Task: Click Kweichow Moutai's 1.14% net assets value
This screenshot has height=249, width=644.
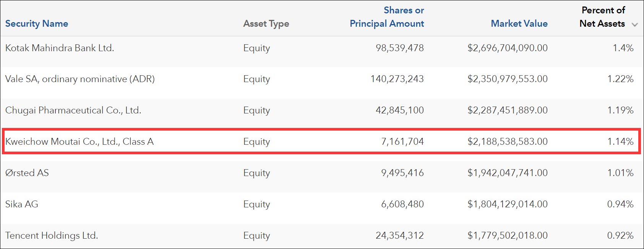Action: pyautogui.click(x=620, y=142)
